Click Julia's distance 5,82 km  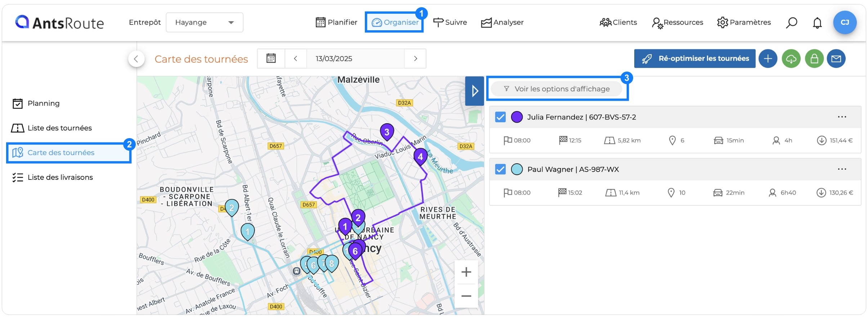[622, 140]
